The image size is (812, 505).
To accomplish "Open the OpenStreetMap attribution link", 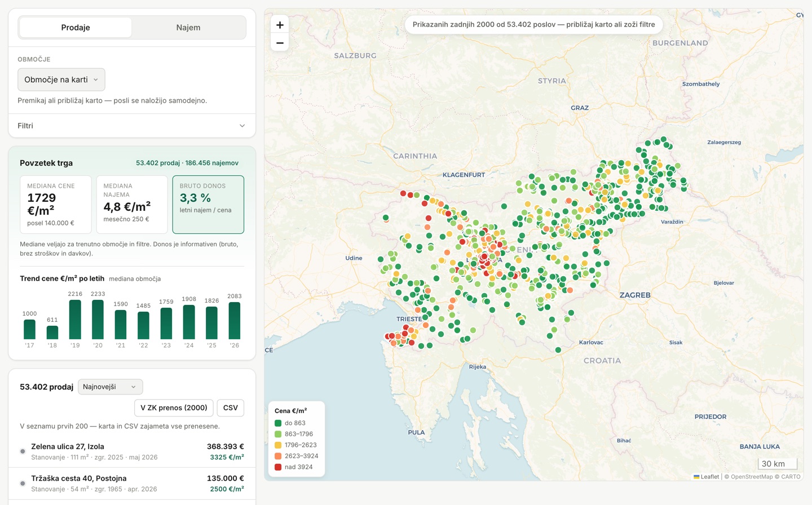I will click(x=752, y=477).
